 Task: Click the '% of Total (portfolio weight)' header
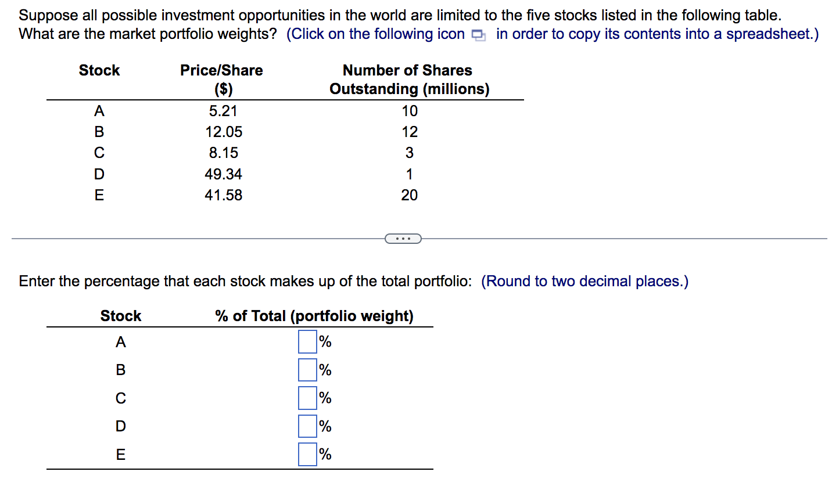coord(314,316)
